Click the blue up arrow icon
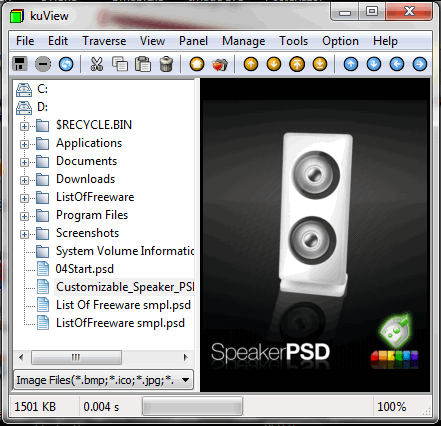 pos(351,64)
